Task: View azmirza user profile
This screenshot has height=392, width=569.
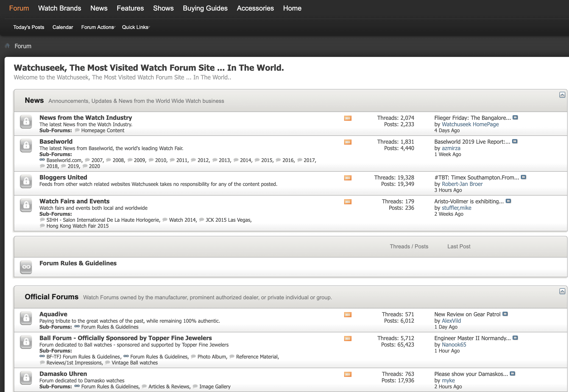Action: tap(451, 148)
